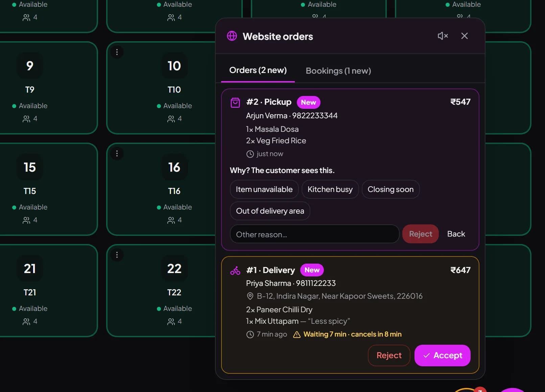Click the seats icon on table T16
The width and height of the screenshot is (545, 392).
pyautogui.click(x=171, y=220)
